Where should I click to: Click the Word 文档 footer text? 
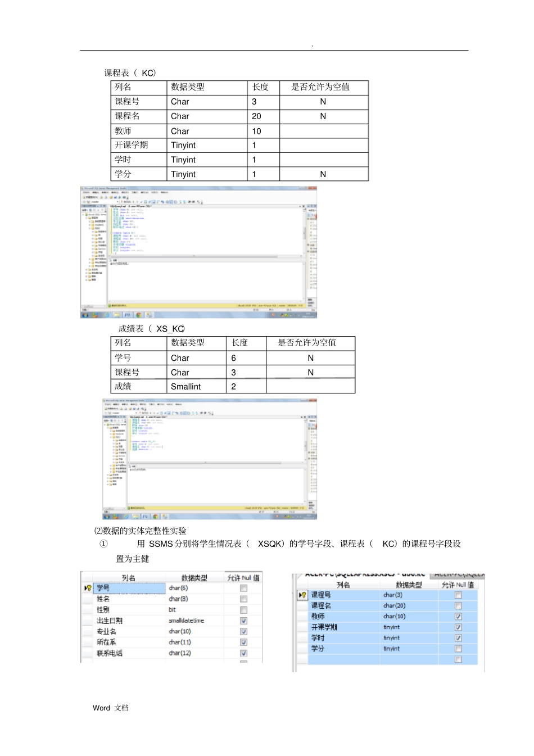(111, 708)
